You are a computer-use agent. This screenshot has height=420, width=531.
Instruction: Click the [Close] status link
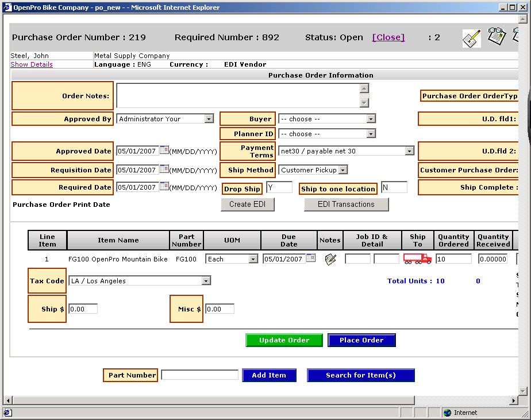(388, 37)
